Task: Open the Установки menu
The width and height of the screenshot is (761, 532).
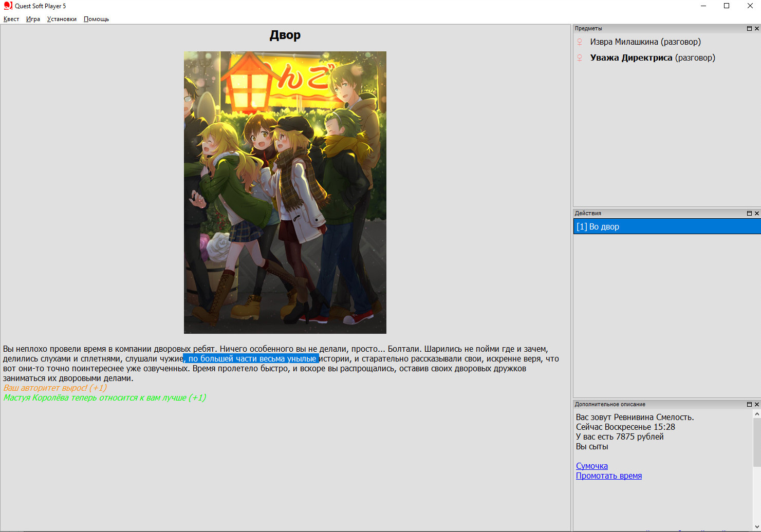Action: point(62,19)
